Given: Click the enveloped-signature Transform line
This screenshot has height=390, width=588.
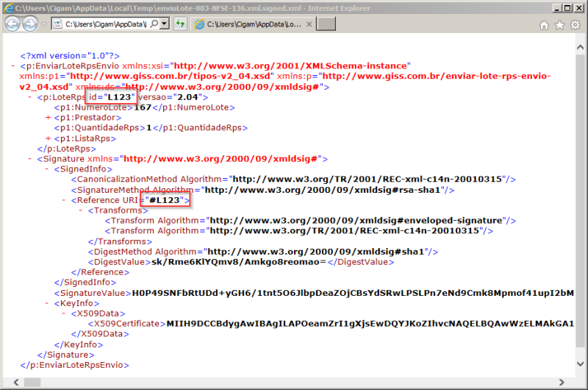Looking at the screenshot, I should (310, 221).
